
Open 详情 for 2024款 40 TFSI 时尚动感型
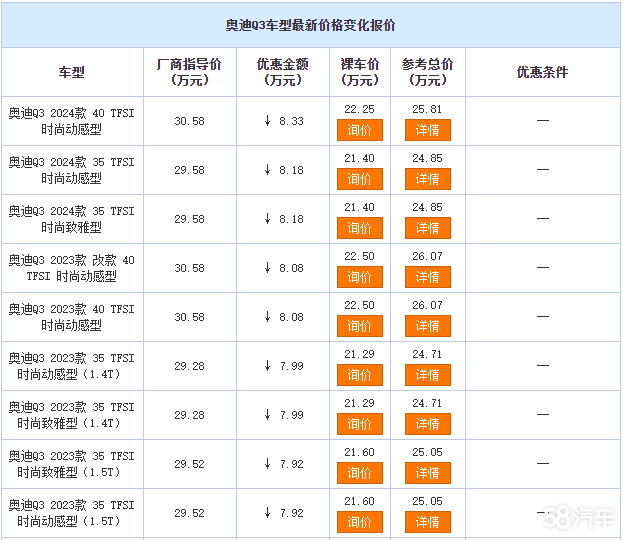(x=428, y=130)
